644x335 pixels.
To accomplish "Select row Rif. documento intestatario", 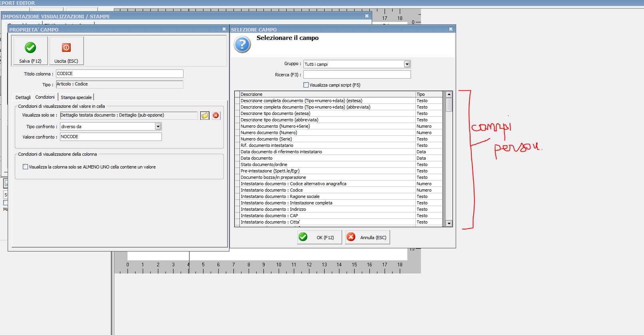I will 339,145.
